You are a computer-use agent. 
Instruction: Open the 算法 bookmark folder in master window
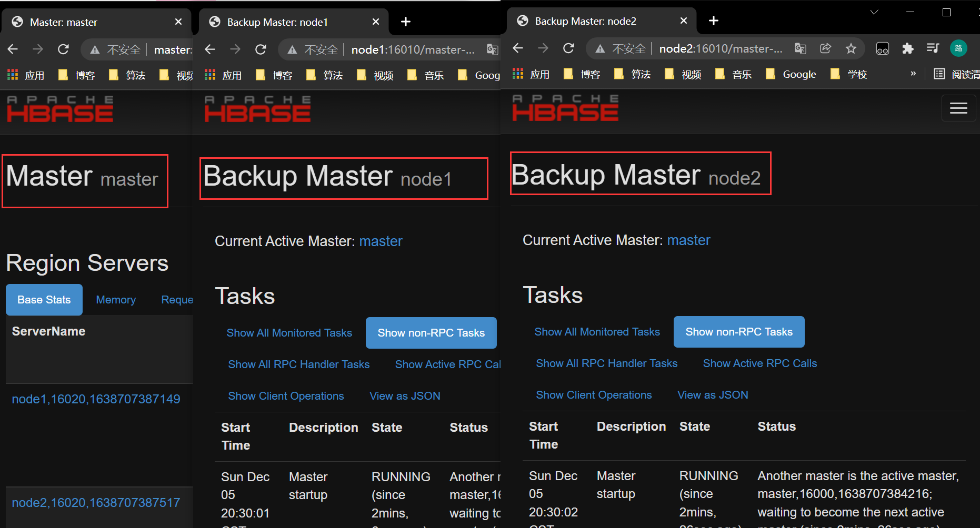point(127,75)
